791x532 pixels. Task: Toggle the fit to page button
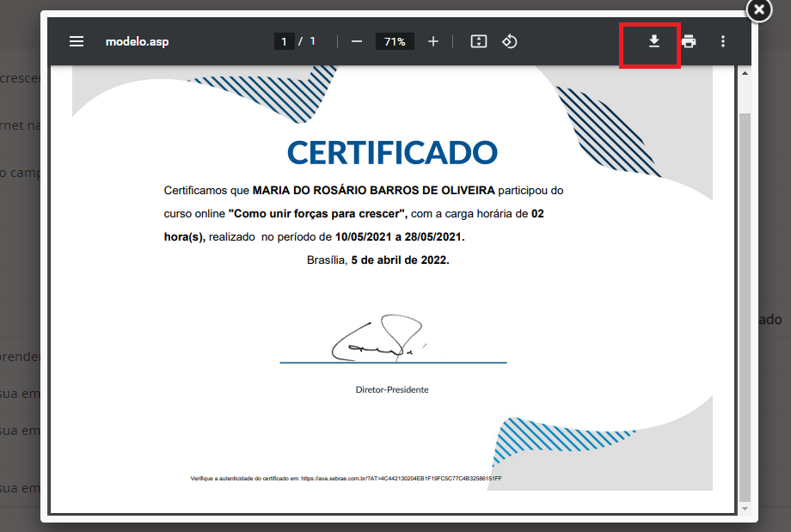(479, 41)
